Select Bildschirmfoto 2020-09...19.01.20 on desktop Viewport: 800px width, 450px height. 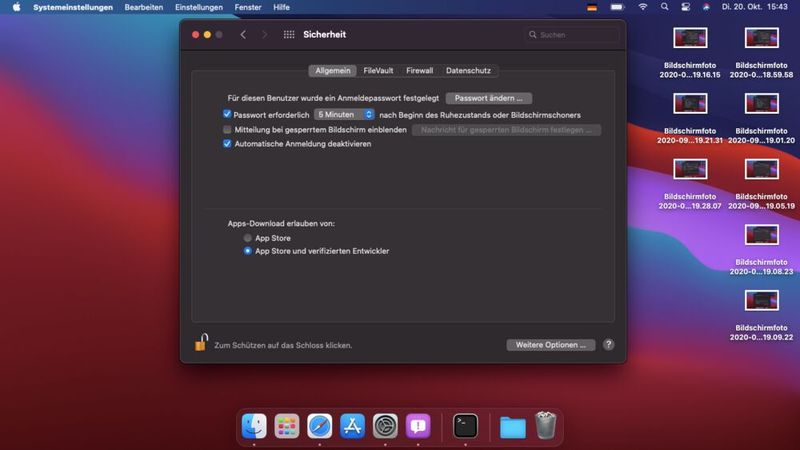[761, 118]
